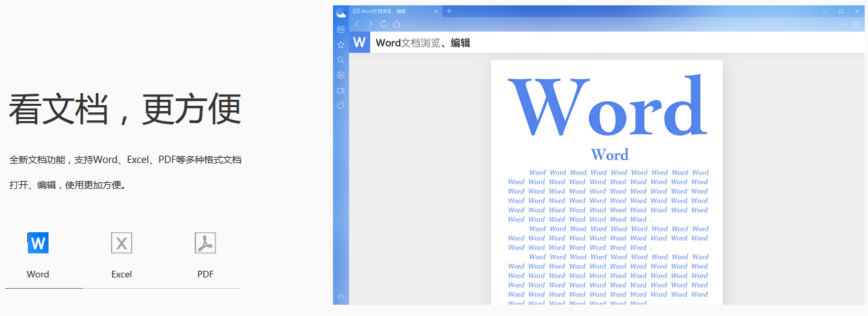Open the news card icon in sidebar
The height and width of the screenshot is (316, 868).
[341, 29]
